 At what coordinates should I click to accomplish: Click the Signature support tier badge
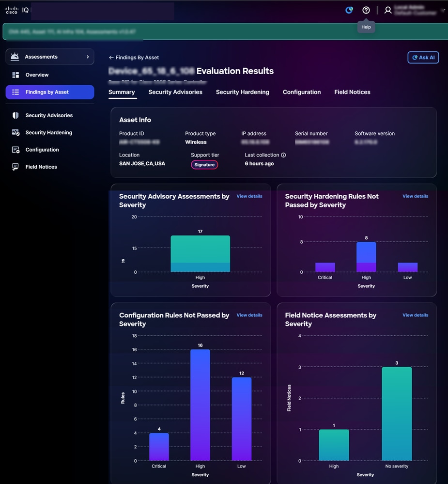(204, 165)
